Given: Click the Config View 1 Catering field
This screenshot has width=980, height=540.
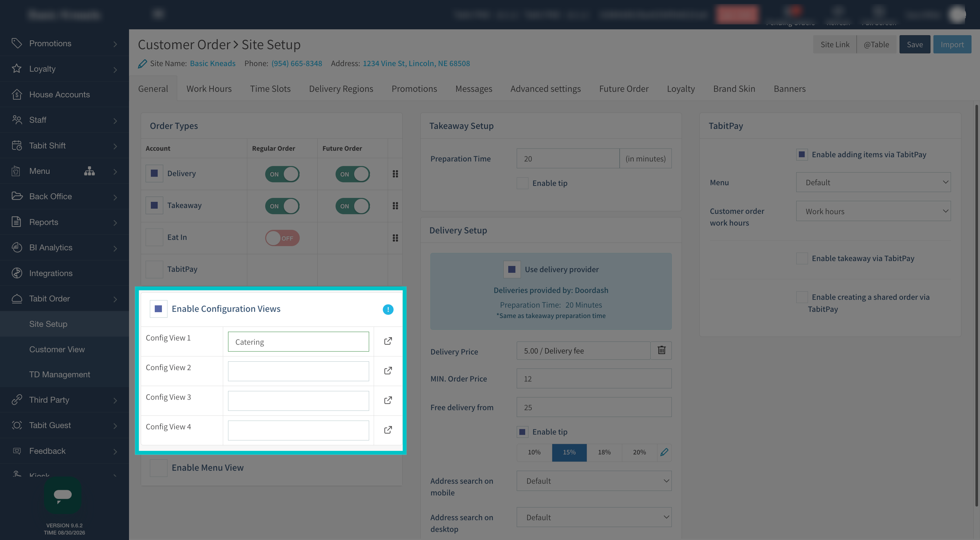Looking at the screenshot, I should (x=298, y=342).
